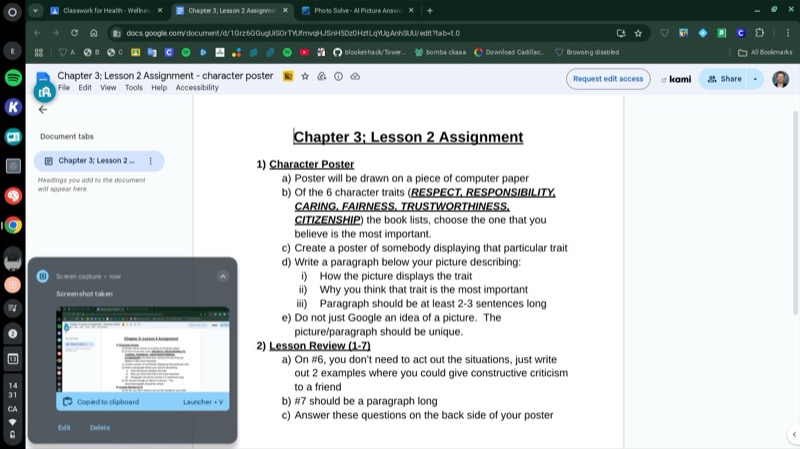Viewport: 800px width, 449px height.
Task: Click Edit on screenshot notification
Action: [64, 427]
